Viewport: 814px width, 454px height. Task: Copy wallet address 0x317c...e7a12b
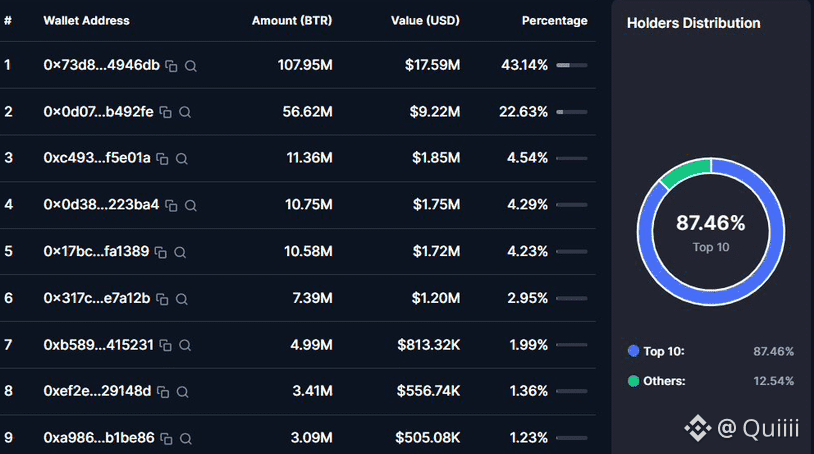click(162, 299)
